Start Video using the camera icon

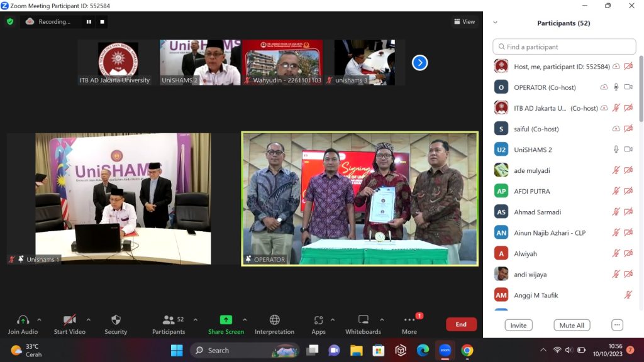(x=69, y=324)
